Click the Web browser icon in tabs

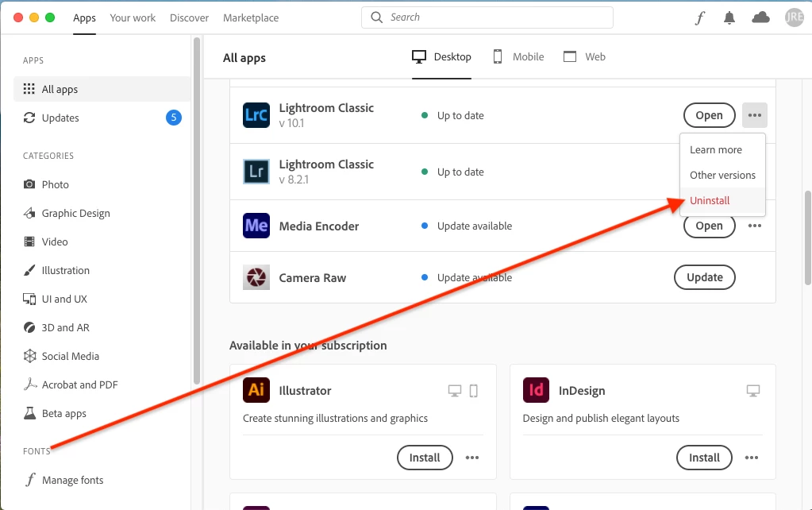570,56
